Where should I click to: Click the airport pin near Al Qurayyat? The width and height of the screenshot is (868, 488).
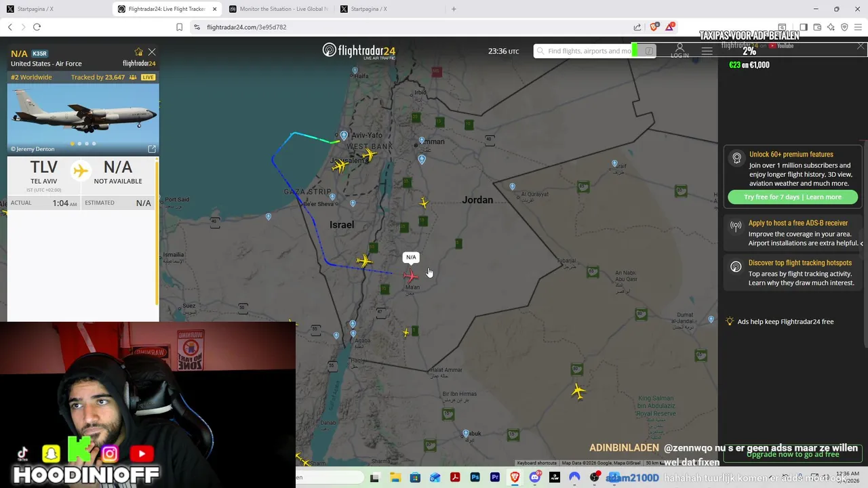click(x=512, y=186)
